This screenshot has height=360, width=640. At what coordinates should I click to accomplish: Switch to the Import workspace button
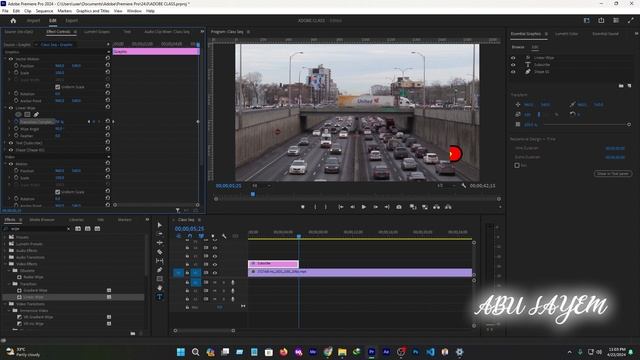tap(33, 20)
